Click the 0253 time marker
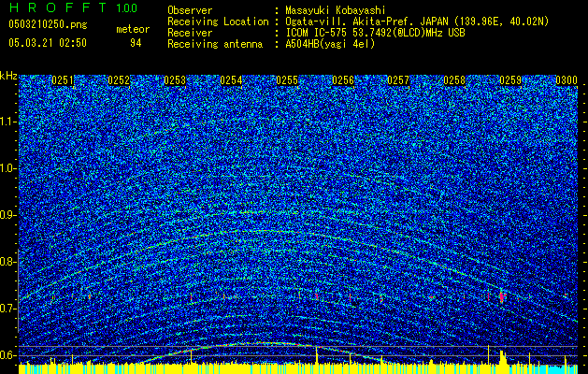The height and width of the screenshot is (374, 588). point(175,80)
